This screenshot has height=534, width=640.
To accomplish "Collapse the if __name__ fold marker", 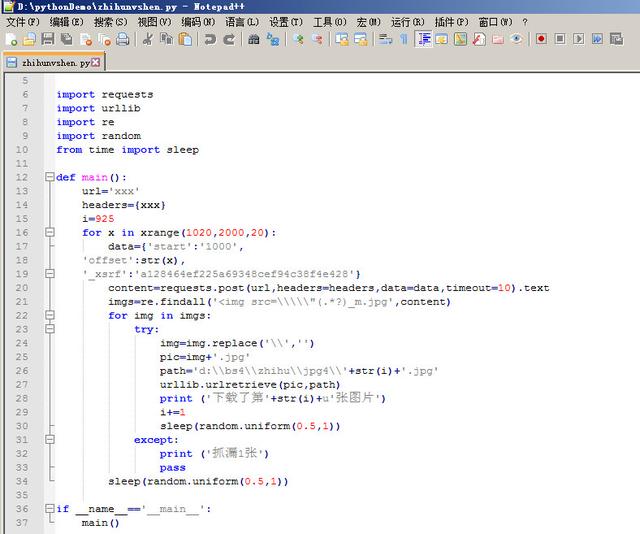I will tap(48, 509).
